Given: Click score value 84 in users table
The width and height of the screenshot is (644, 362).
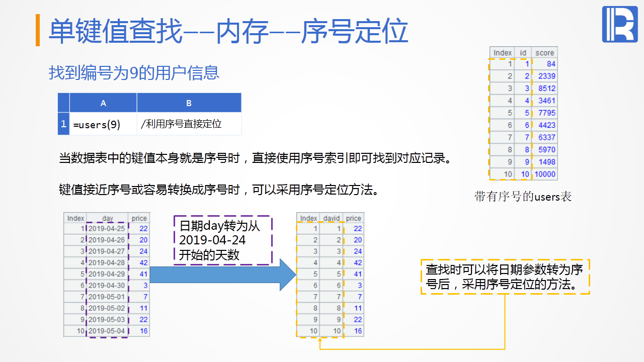Looking at the screenshot, I should pyautogui.click(x=544, y=64).
